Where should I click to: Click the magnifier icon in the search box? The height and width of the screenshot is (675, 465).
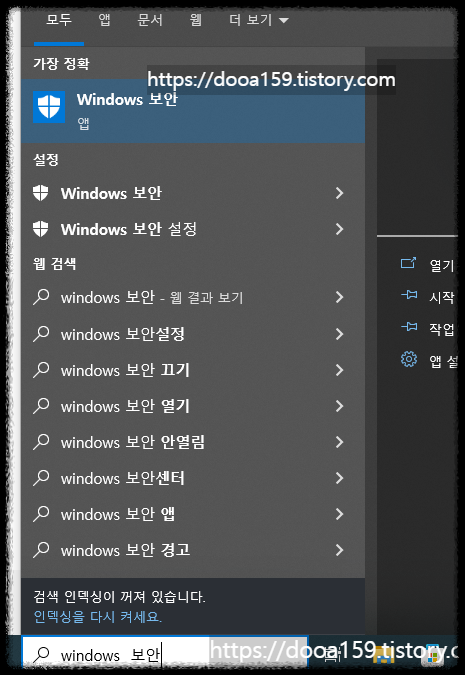click(42, 654)
